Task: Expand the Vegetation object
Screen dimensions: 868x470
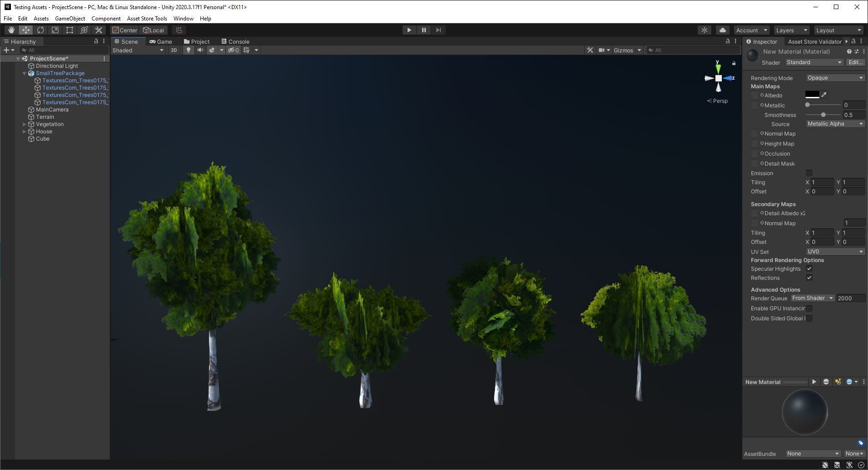Action: pos(25,124)
